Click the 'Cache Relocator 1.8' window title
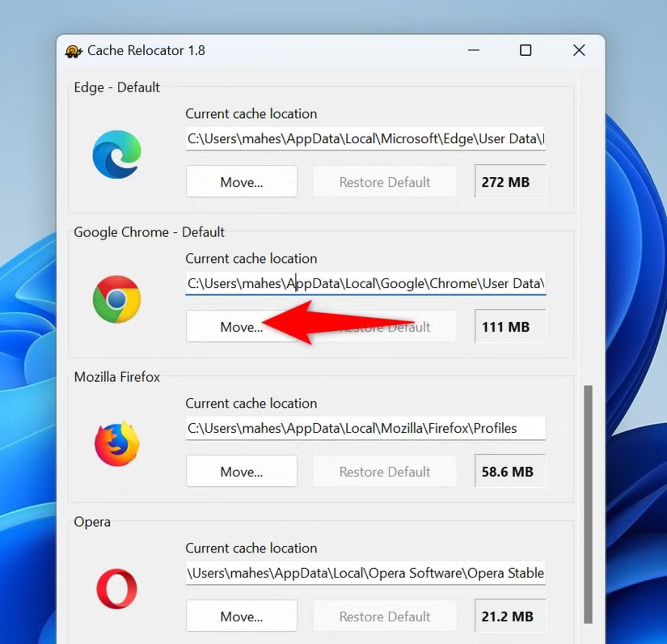667x644 pixels. (x=146, y=50)
